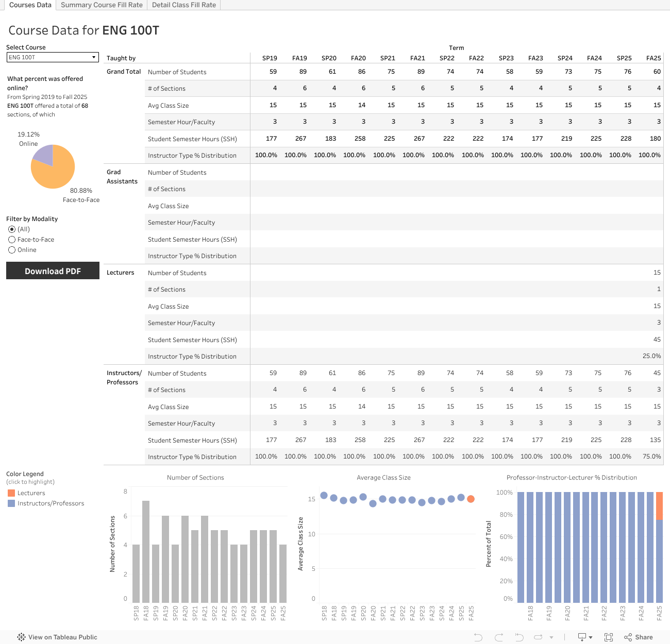Enter full screen mode

(609, 637)
